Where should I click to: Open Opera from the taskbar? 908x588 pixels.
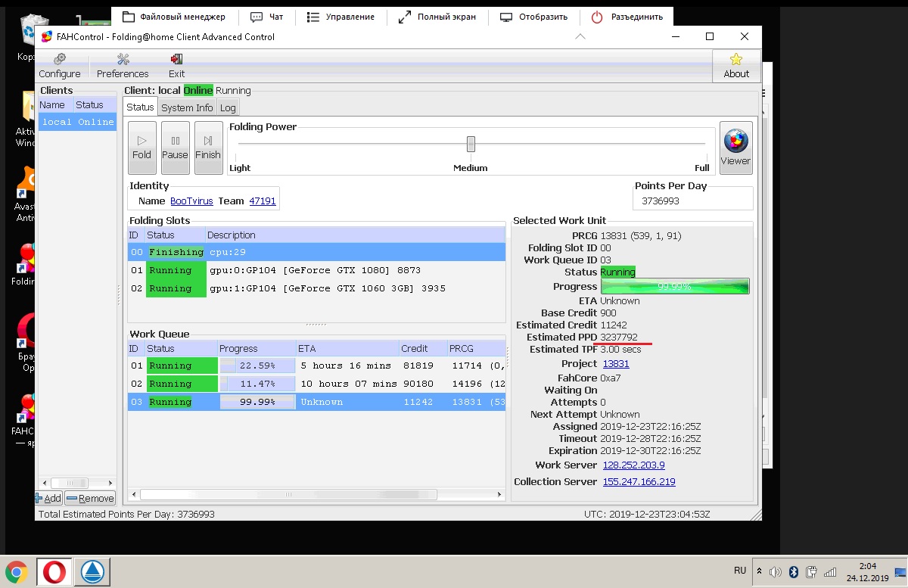[x=54, y=572]
